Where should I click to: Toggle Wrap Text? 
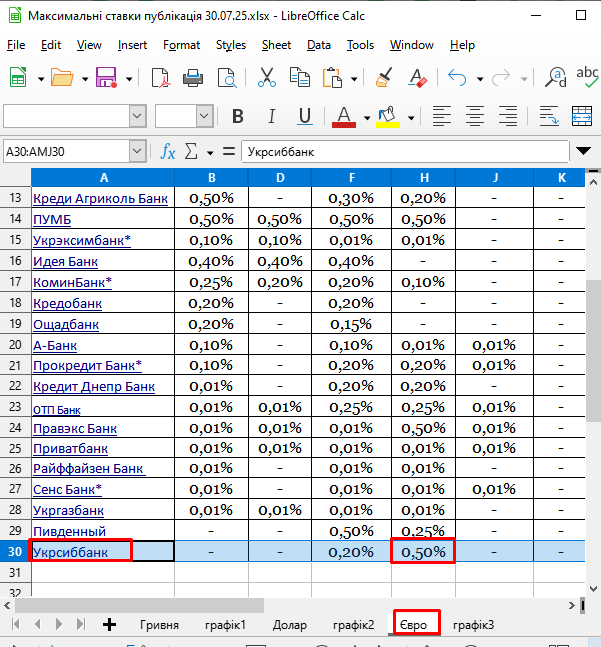coord(549,116)
